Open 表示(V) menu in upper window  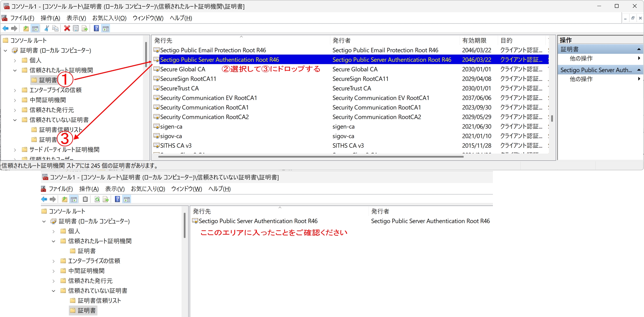(76, 18)
